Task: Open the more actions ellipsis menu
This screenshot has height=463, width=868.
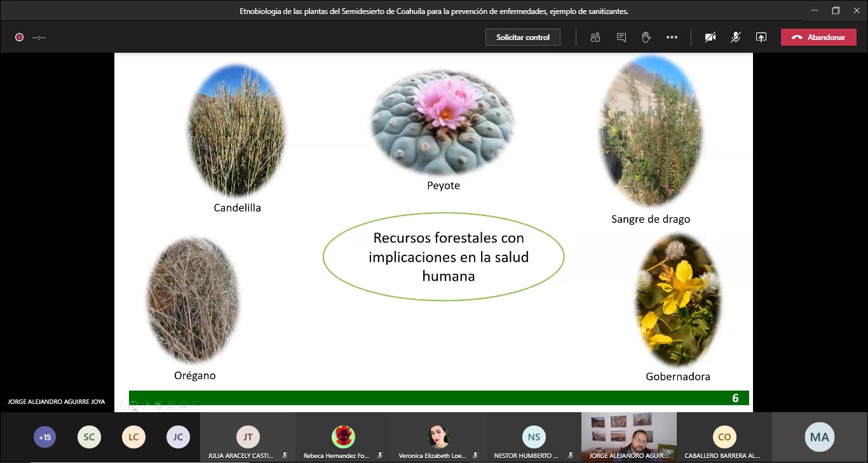Action: pyautogui.click(x=672, y=37)
